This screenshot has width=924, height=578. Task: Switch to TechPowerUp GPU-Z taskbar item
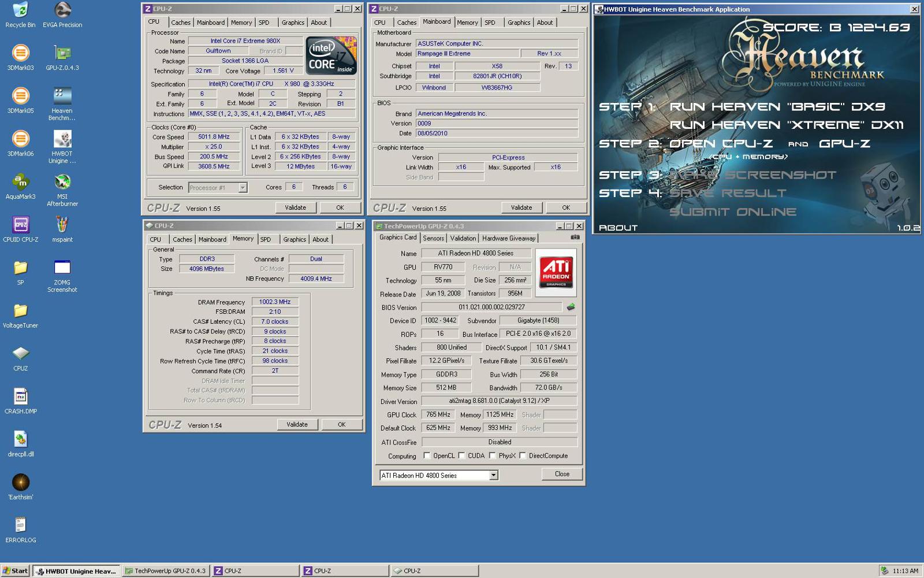(x=166, y=570)
